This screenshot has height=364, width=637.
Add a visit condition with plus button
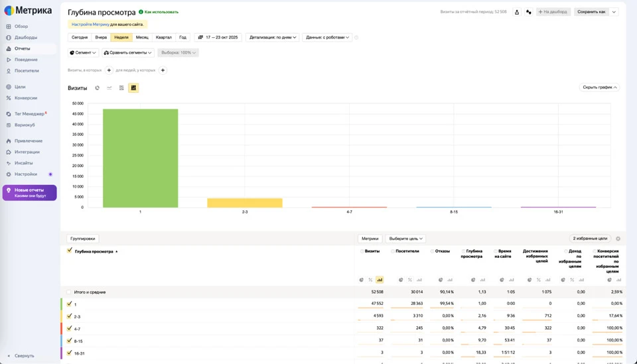pyautogui.click(x=109, y=70)
